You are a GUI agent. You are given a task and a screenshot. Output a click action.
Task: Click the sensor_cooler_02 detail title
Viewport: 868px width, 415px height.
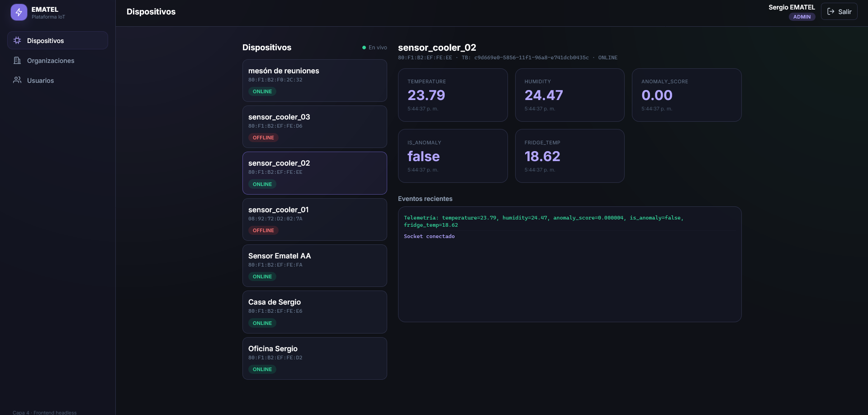coord(437,48)
